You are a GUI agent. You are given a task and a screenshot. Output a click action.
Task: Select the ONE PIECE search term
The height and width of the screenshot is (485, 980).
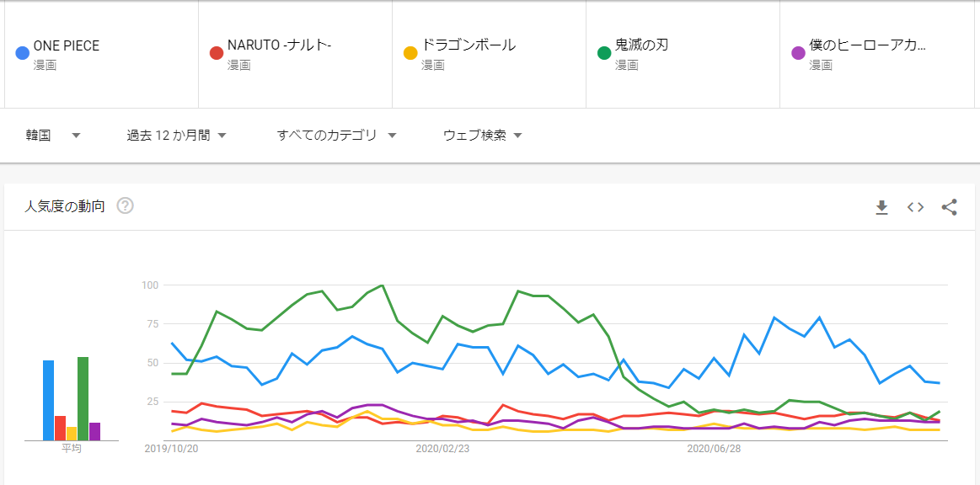point(67,45)
